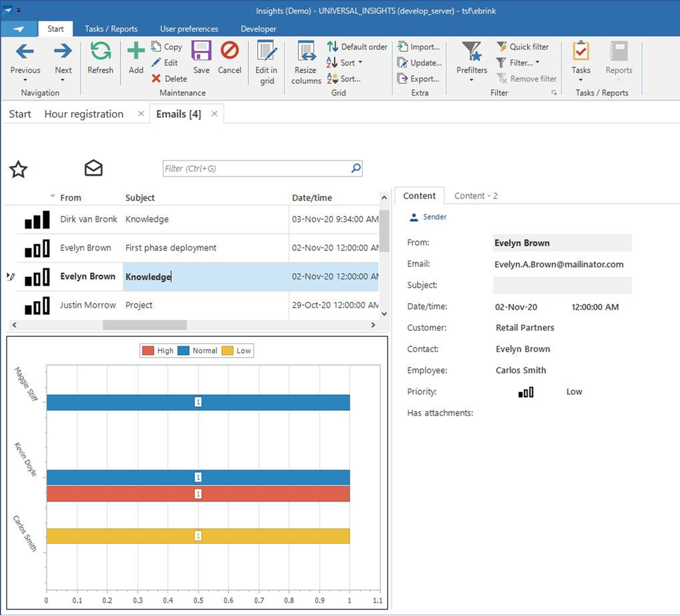680x616 pixels.
Task: Click Resize columns icon
Action: tap(306, 51)
